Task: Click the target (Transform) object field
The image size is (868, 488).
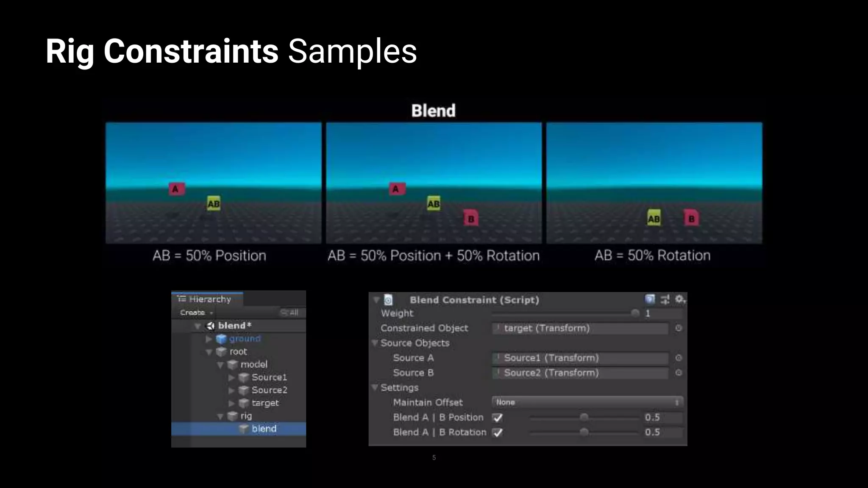Action: [x=580, y=328]
